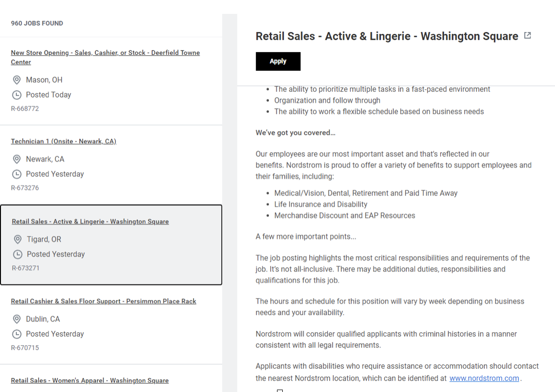Click the job ID R-668772
Image resolution: width=555 pixels, height=392 pixels.
pos(25,109)
